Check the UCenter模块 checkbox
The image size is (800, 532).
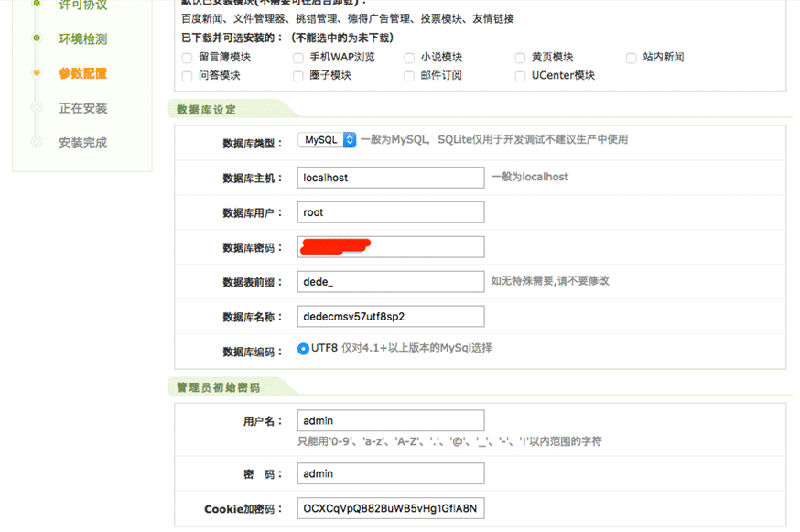point(520,76)
